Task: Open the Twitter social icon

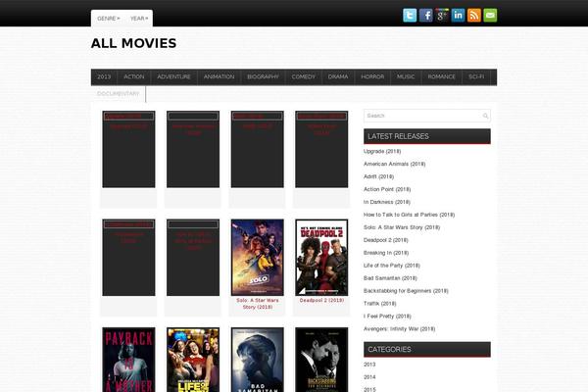Action: (x=410, y=16)
